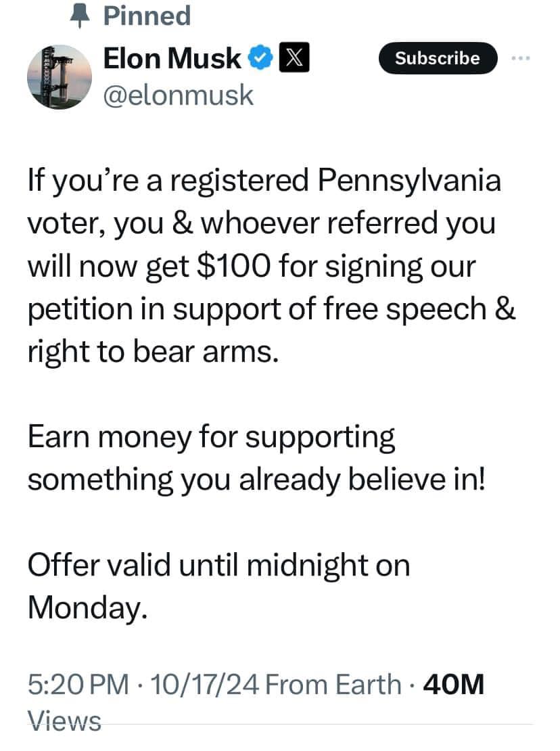The image size is (560, 751).
Task: Click the 5:20 PM timestamp
Action: 78,684
